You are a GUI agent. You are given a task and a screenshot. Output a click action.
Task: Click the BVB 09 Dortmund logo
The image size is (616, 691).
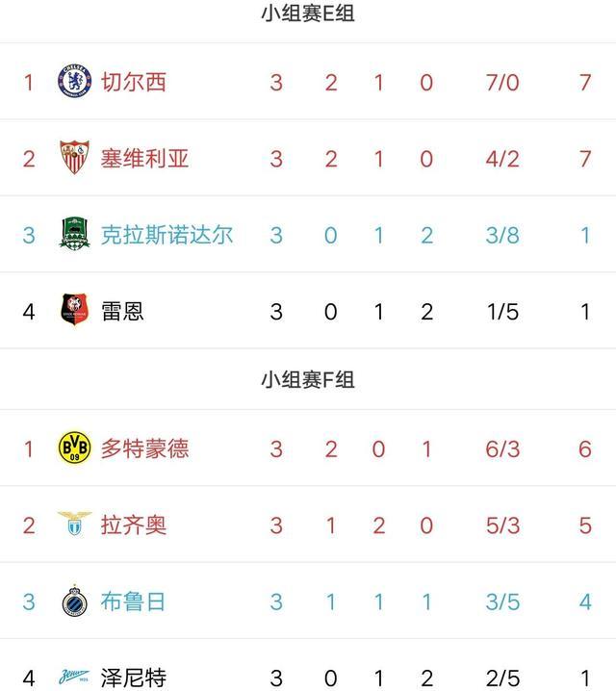pos(74,448)
